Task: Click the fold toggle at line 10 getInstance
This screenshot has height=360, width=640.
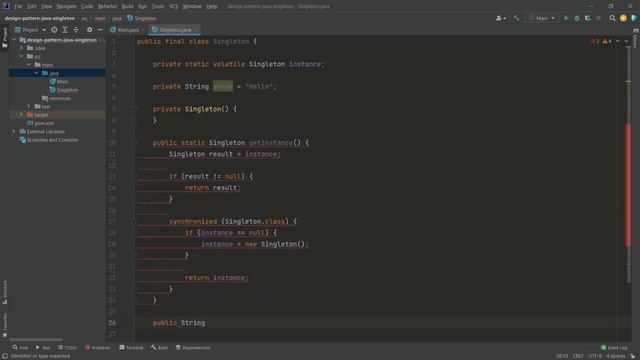Action: 133,143
